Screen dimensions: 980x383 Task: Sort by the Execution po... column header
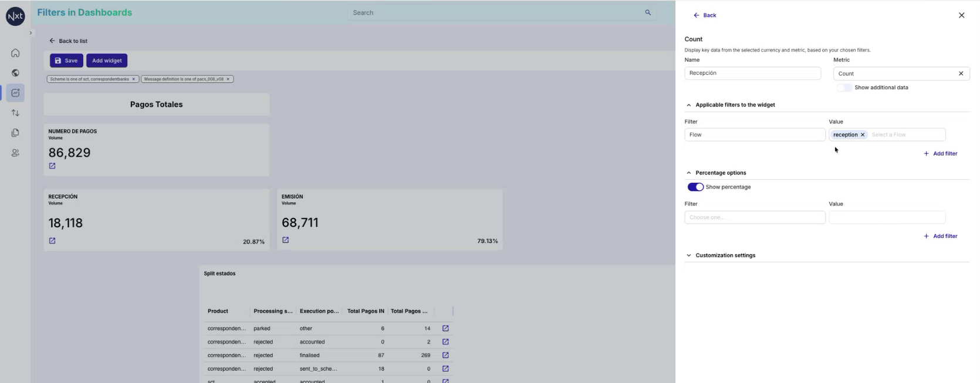pyautogui.click(x=319, y=311)
